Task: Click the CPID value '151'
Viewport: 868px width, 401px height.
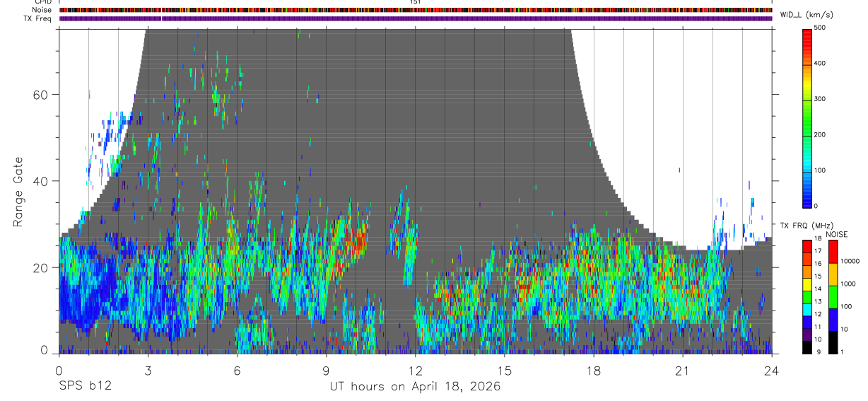Action: pos(416,2)
